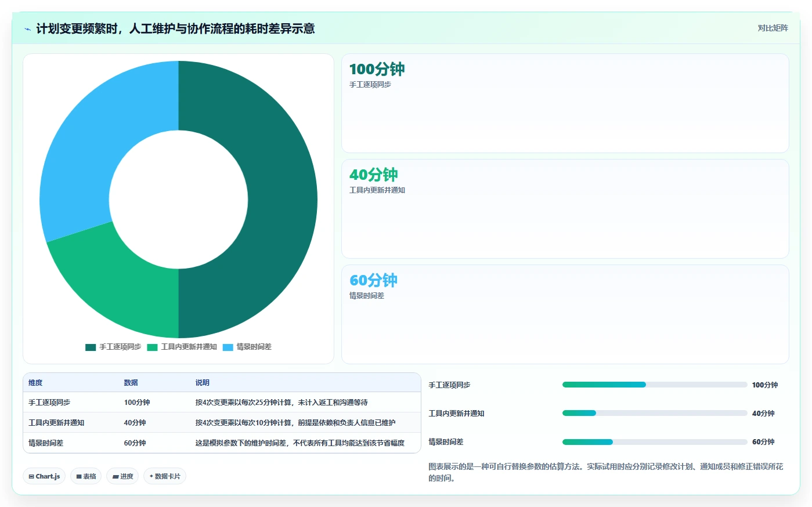
Task: Click the 情景时间差 progress label
Action: click(446, 442)
